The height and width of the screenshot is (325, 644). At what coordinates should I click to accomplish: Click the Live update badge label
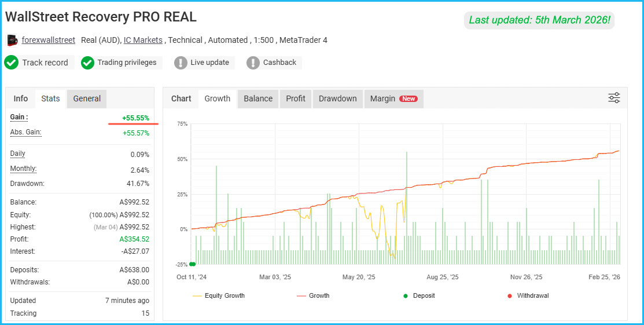click(x=210, y=63)
